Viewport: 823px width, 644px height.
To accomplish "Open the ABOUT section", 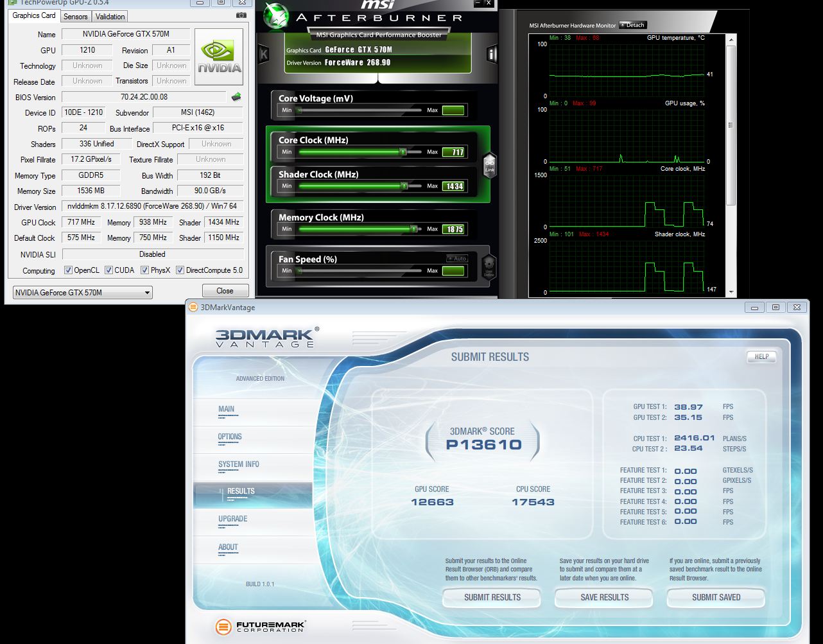I will [x=228, y=547].
